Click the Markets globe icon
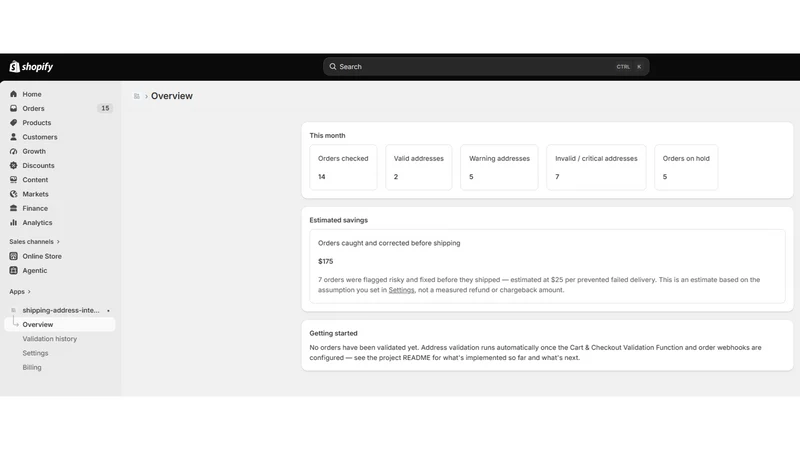 coord(13,194)
